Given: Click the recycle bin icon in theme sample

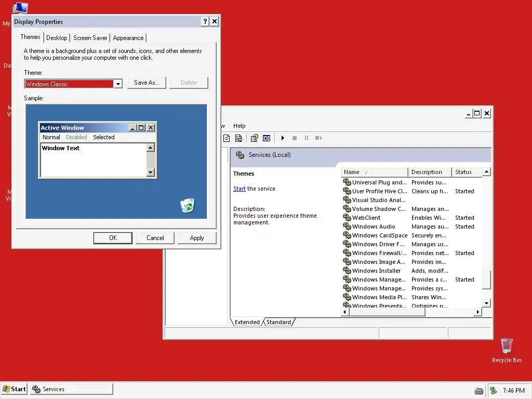Looking at the screenshot, I should click(x=187, y=206).
